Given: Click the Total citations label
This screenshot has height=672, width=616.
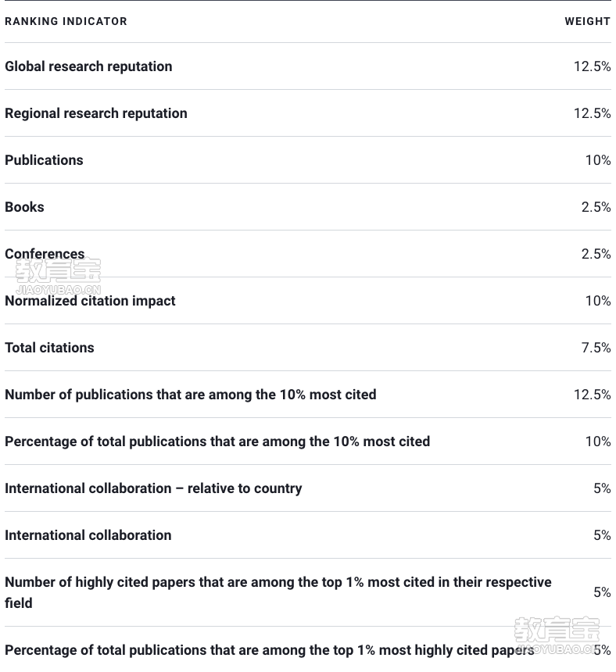Looking at the screenshot, I should click(x=49, y=348).
